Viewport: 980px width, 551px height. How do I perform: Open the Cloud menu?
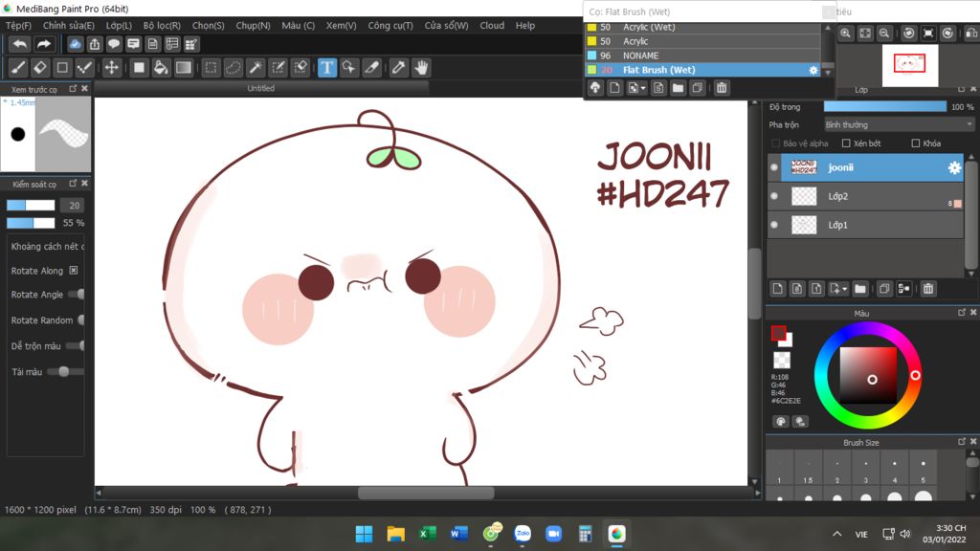(x=492, y=26)
